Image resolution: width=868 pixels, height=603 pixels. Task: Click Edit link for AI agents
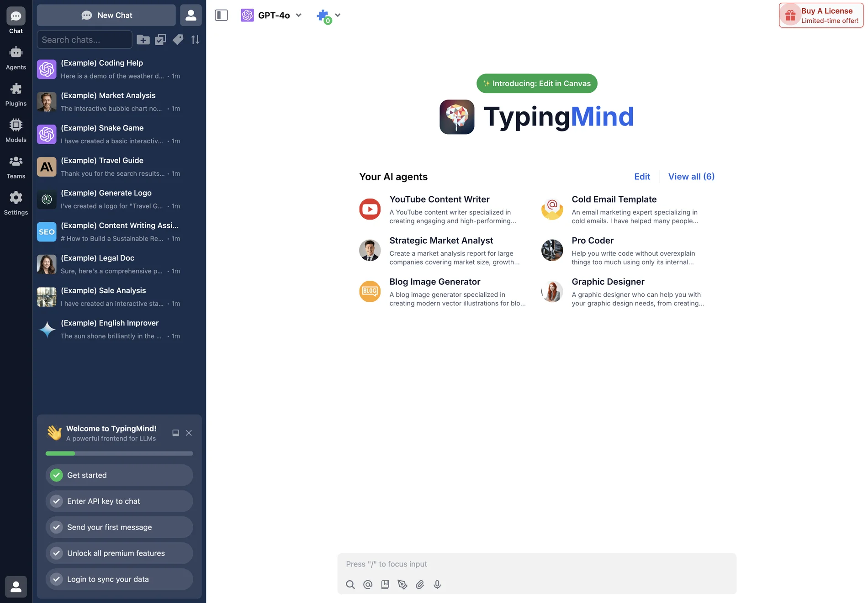pos(642,177)
